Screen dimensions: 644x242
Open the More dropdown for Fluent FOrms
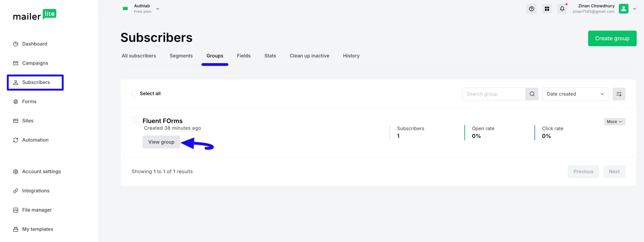coord(614,122)
